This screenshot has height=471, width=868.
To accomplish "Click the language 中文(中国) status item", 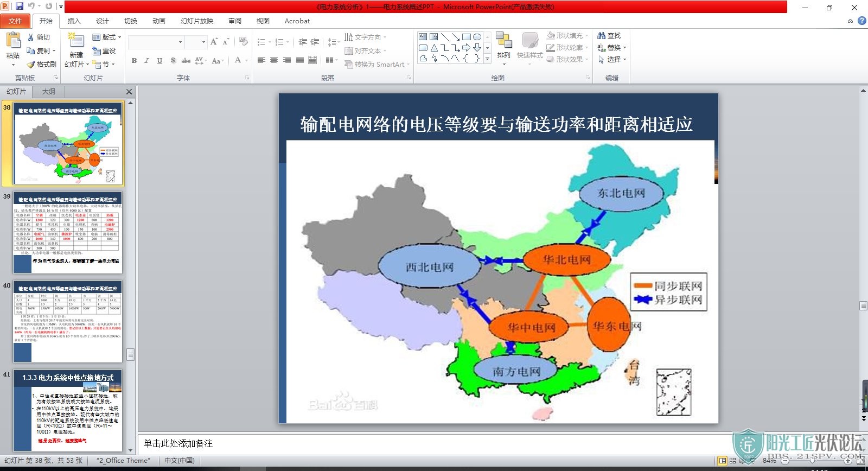I will pyautogui.click(x=180, y=461).
